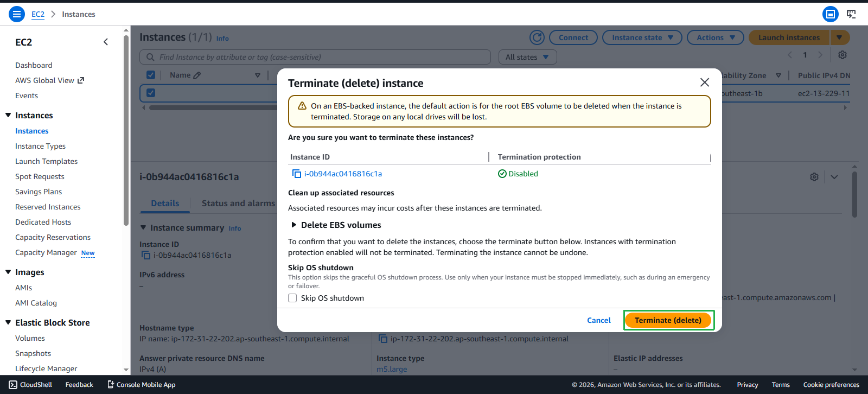This screenshot has height=394, width=868.
Task: Click the search magnifier icon
Action: click(x=150, y=57)
